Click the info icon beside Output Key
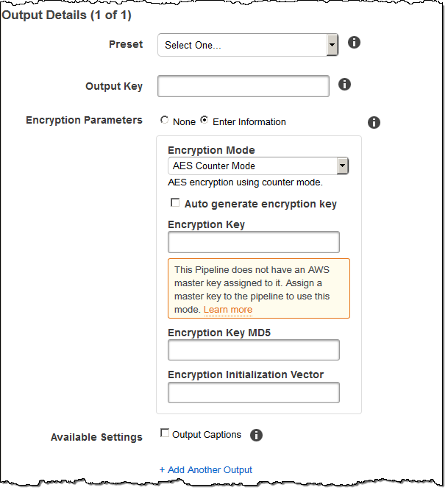This screenshot has width=448, height=490. click(344, 85)
